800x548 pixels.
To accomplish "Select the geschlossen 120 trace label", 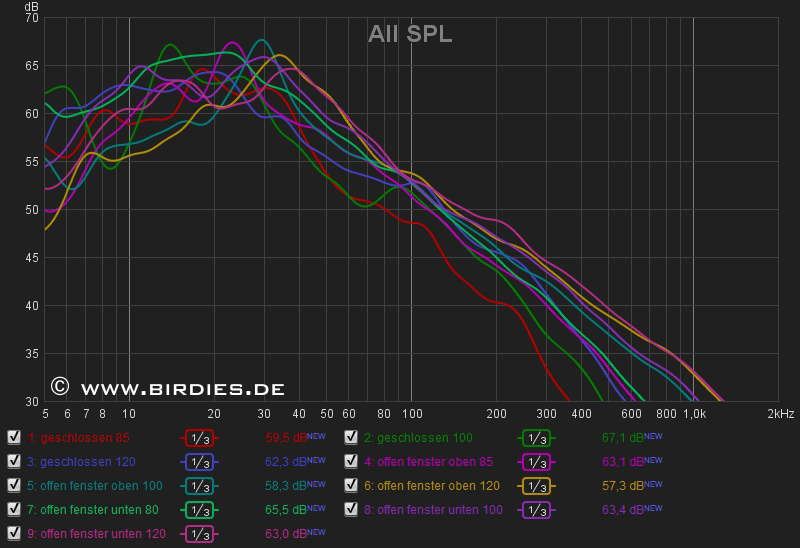I will [80, 461].
